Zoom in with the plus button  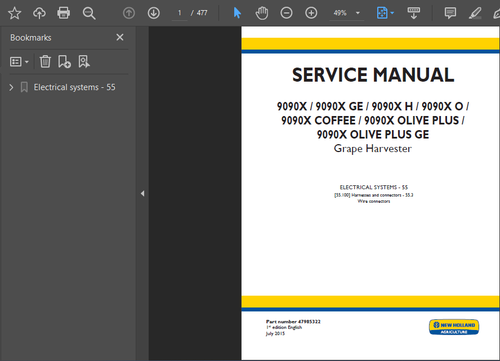(x=311, y=13)
